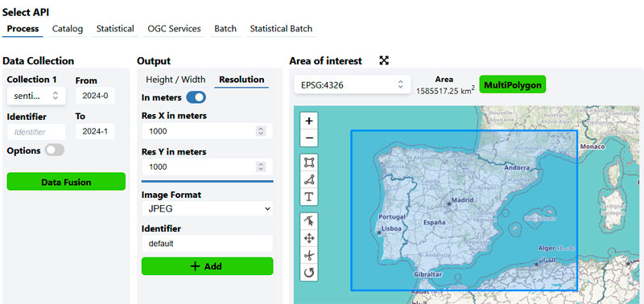Edit the From date field
The height and width of the screenshot is (304, 644).
95,96
